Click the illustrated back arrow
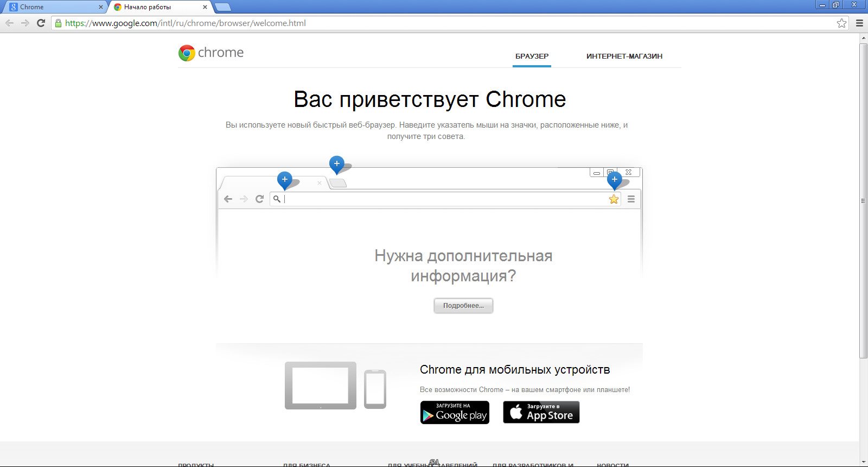Image resolution: width=868 pixels, height=467 pixels. pyautogui.click(x=228, y=199)
